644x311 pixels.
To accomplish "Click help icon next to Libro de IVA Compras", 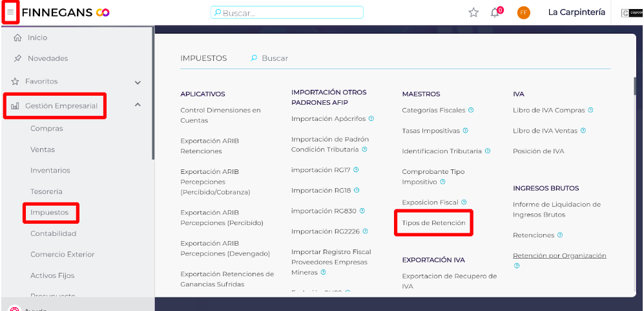I will 590,110.
